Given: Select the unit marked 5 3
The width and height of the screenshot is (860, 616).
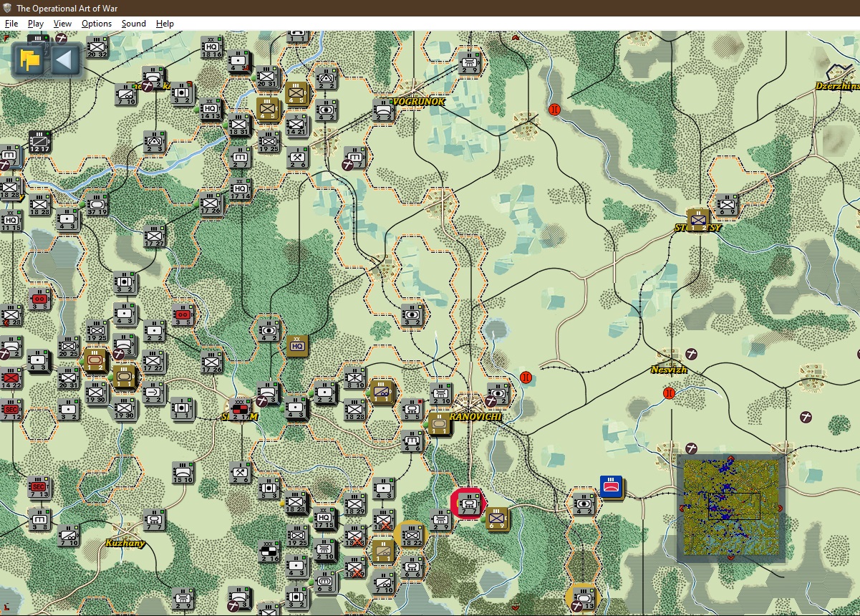Looking at the screenshot, I should coord(269,488).
